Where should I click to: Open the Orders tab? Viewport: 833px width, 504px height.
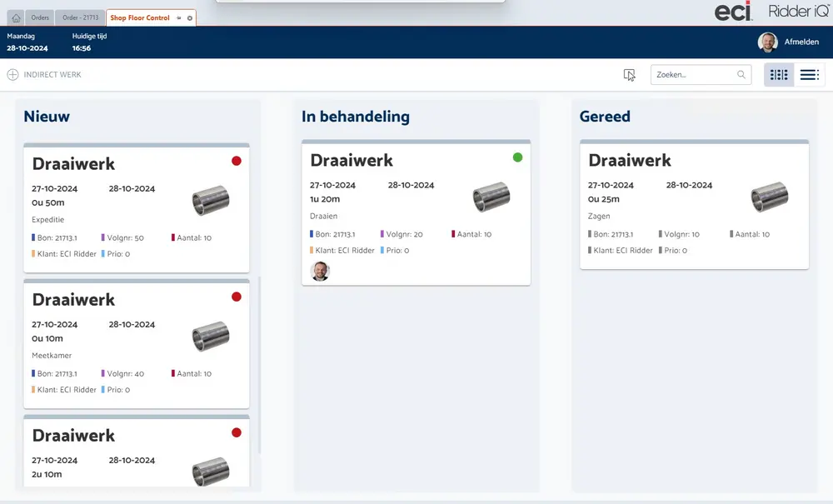click(x=40, y=17)
